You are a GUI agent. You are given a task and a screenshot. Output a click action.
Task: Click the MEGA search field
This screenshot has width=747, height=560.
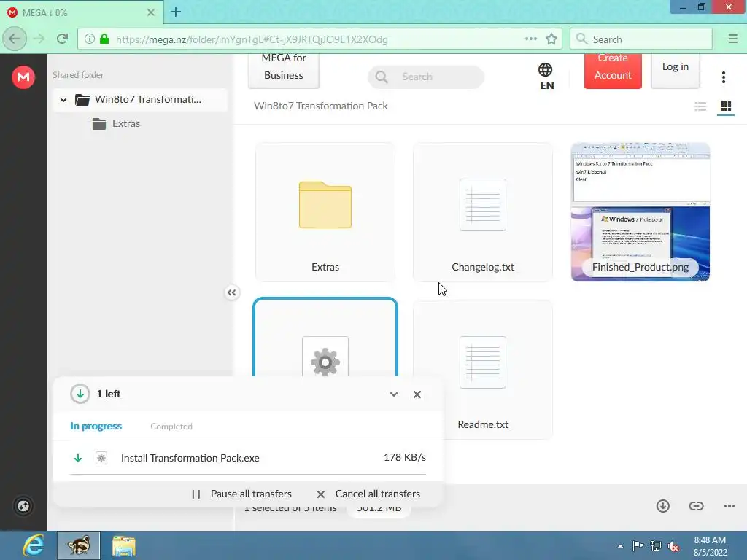pos(426,77)
